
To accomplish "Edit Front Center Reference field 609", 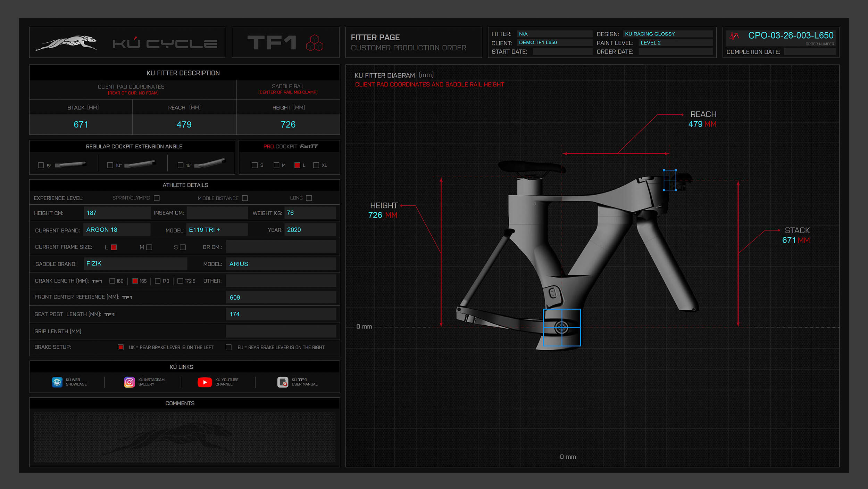I will [x=281, y=298].
